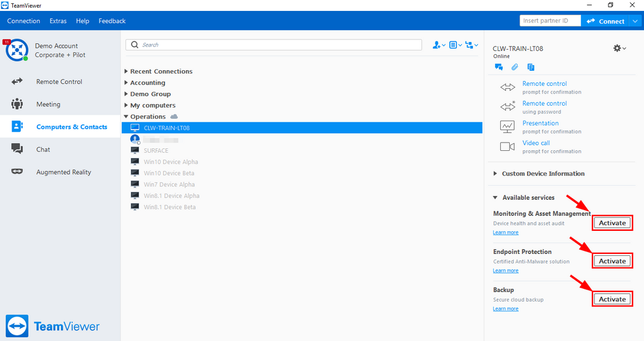Click the Presentation chart icon
This screenshot has width=644, height=341.
507,126
